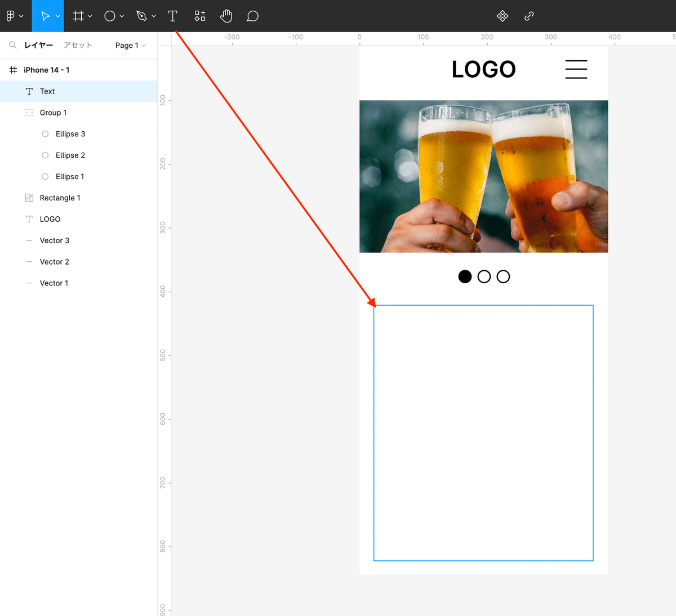The width and height of the screenshot is (676, 616).
Task: Select the Ellipse 2 layer
Action: click(78, 155)
